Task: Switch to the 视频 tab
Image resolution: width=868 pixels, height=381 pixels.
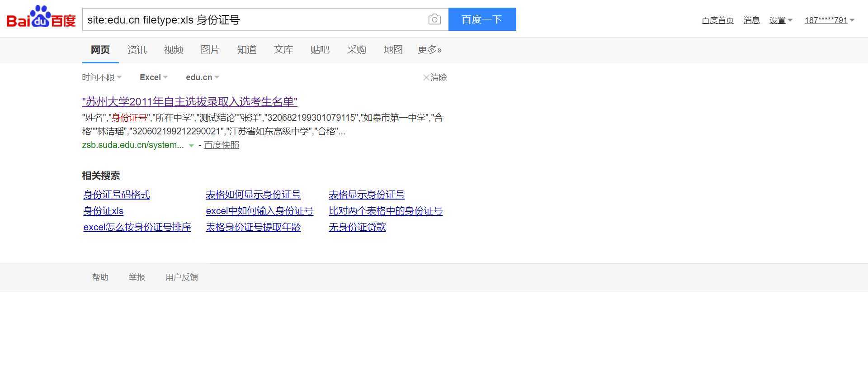Action: tap(174, 50)
